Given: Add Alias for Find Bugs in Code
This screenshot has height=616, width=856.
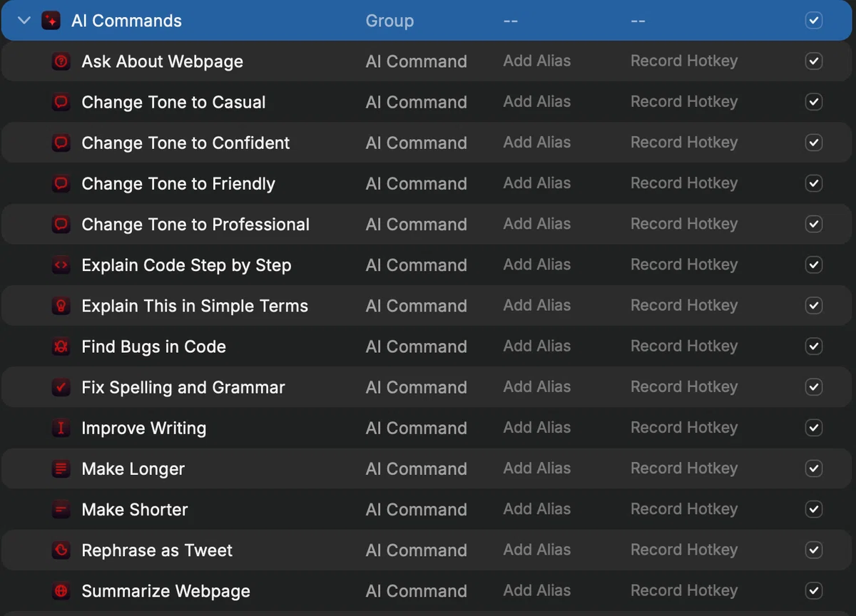Looking at the screenshot, I should (x=536, y=346).
